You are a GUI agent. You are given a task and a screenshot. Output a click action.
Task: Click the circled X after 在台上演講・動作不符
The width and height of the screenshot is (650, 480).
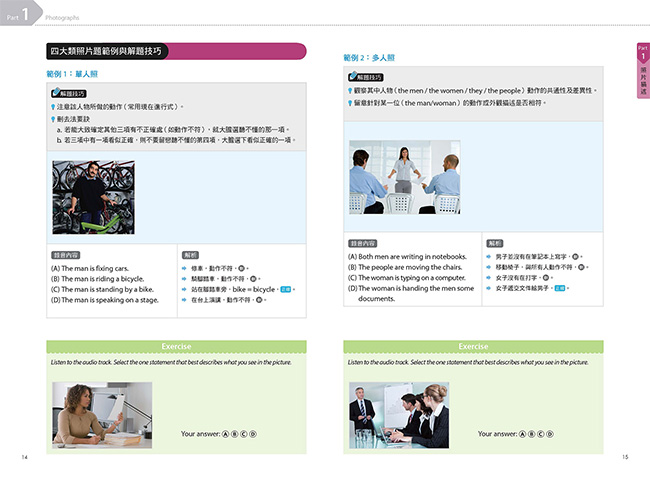pyautogui.click(x=259, y=300)
